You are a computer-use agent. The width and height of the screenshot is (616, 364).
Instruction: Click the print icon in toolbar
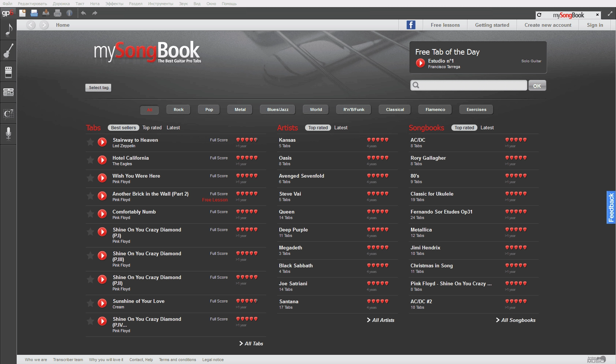click(x=58, y=13)
